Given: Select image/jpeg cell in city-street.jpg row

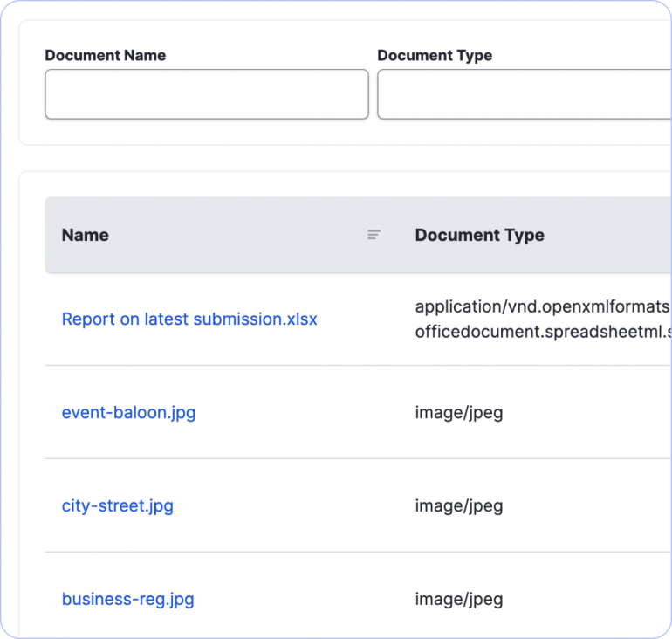Looking at the screenshot, I should click(x=459, y=506).
